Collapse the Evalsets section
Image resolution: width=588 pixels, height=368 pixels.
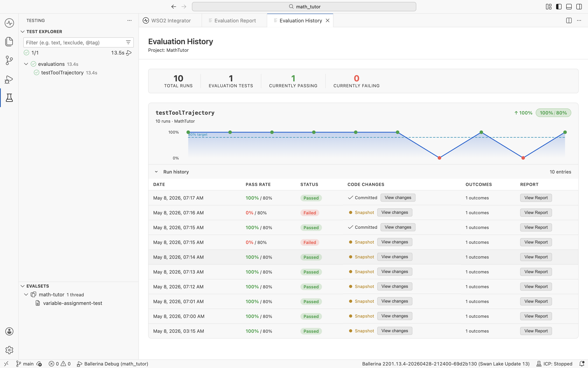(x=23, y=286)
